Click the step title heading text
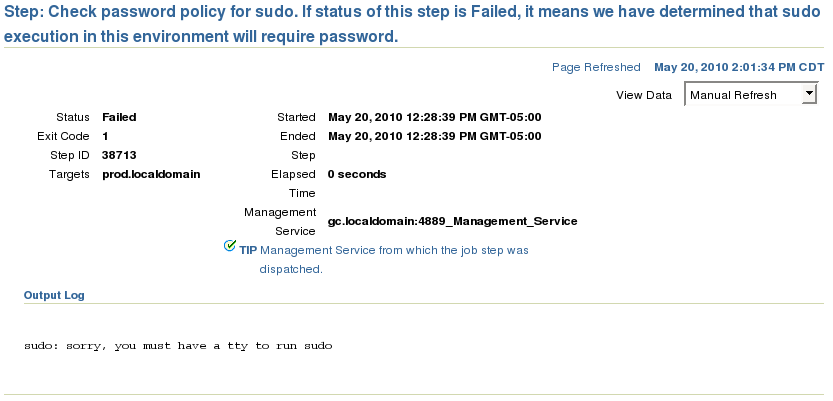Screen dimensions: 833x401 412,24
